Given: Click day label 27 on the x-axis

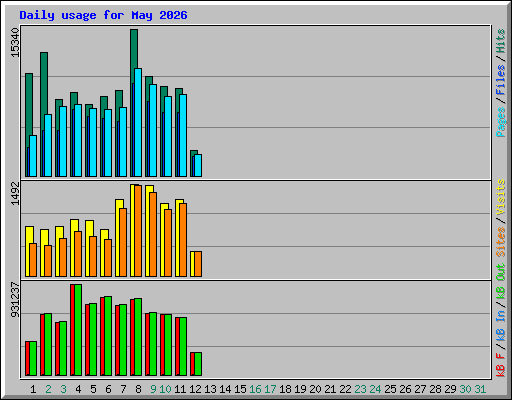Looking at the screenshot, I should click(x=420, y=389).
